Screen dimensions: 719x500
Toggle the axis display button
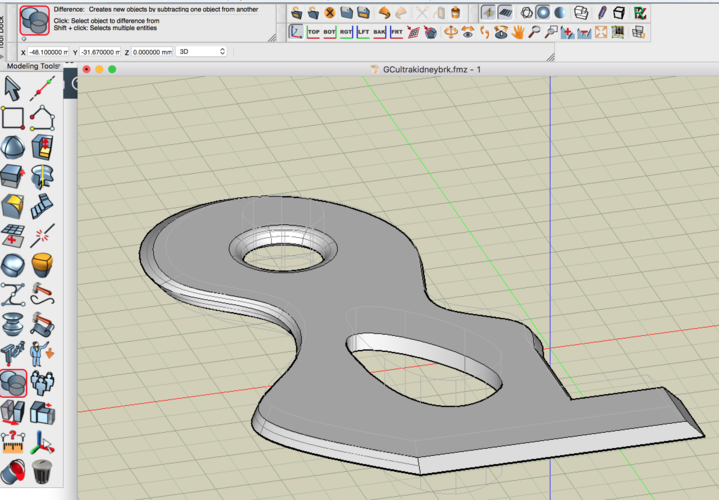tap(488, 13)
